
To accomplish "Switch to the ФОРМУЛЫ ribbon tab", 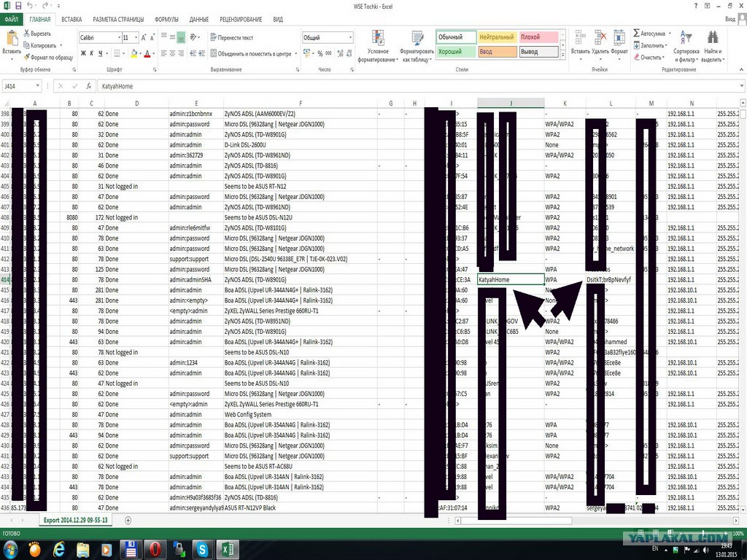I will coord(166,19).
